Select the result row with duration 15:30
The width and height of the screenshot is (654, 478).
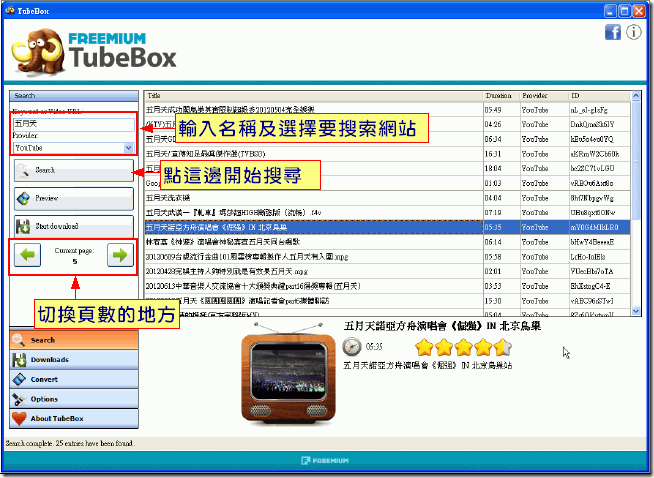click(388, 301)
